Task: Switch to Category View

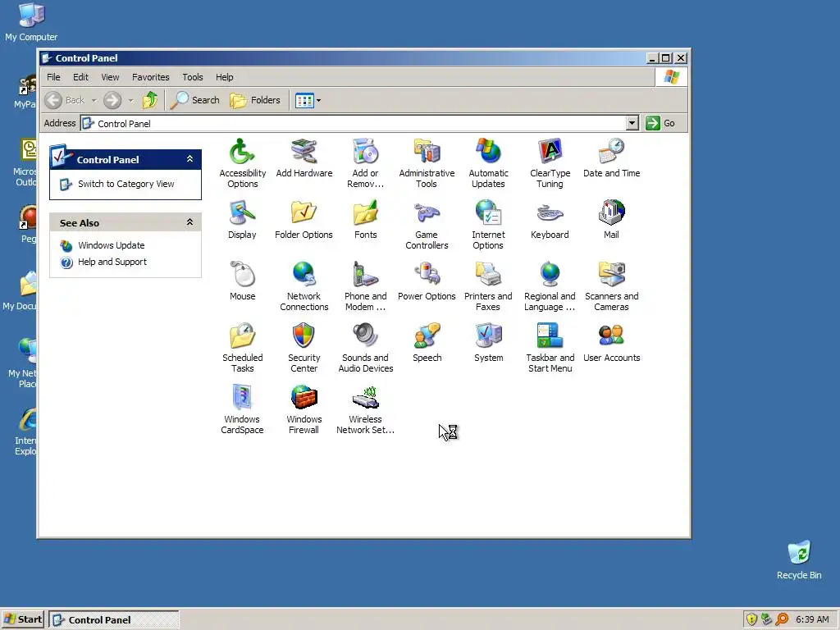Action: click(x=126, y=184)
